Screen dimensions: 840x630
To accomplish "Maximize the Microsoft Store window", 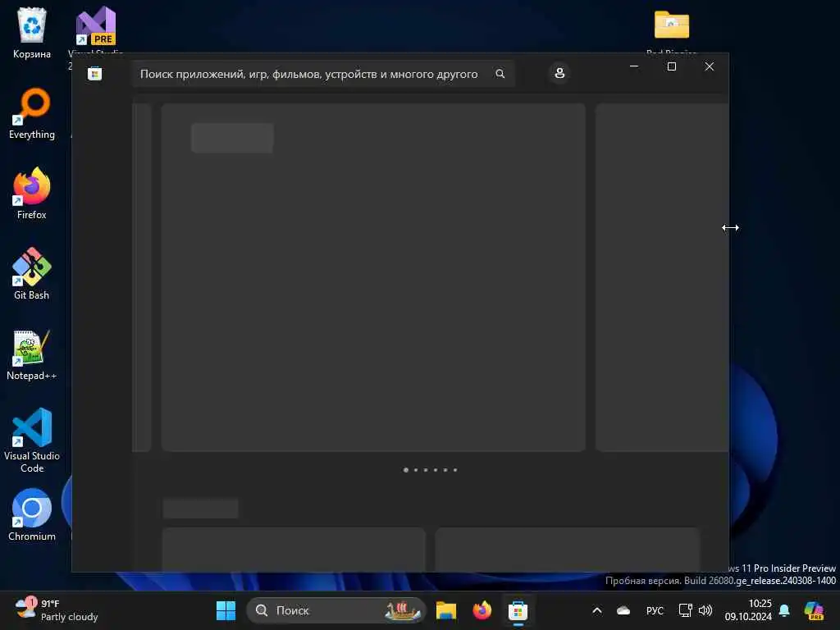I will 671,66.
